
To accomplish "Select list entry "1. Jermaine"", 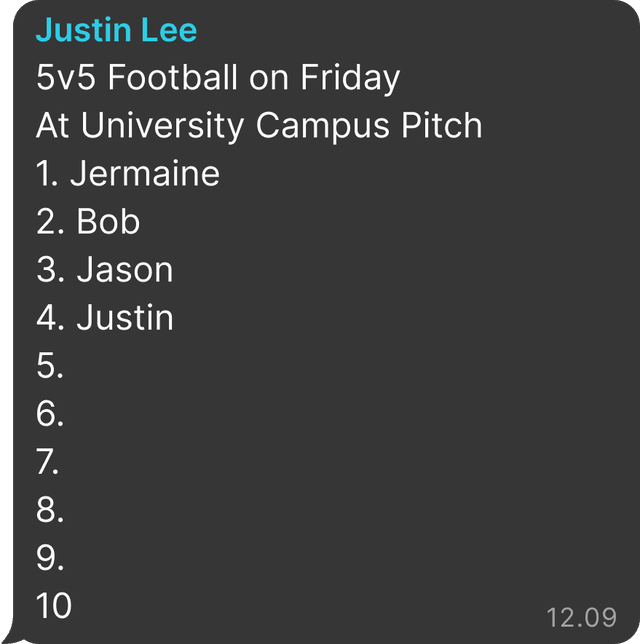I will click(x=128, y=174).
